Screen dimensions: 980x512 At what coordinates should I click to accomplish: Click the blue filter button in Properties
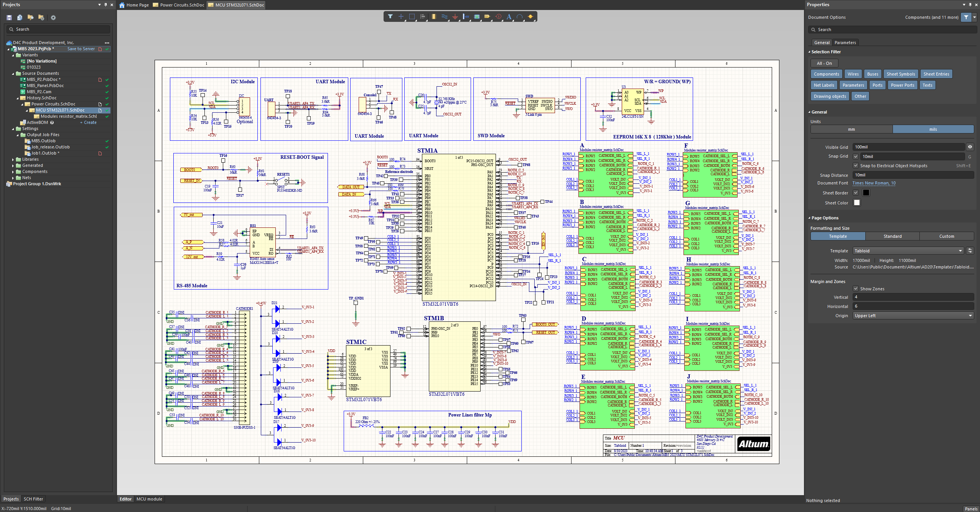click(x=966, y=17)
